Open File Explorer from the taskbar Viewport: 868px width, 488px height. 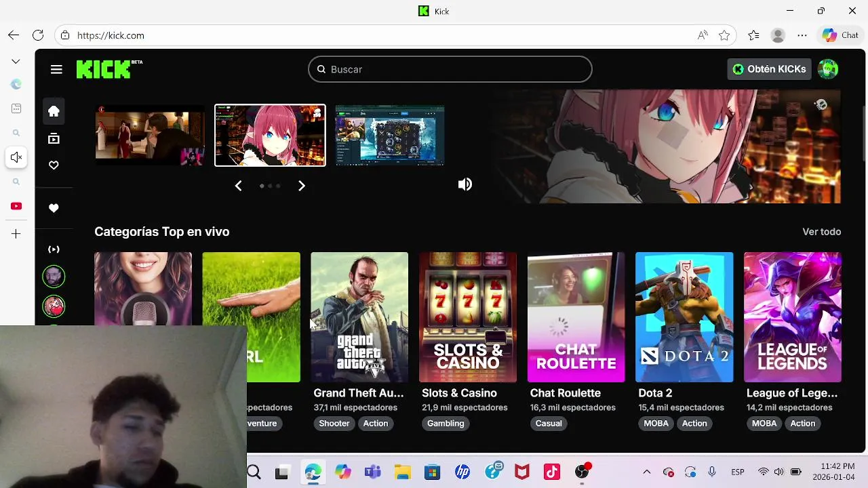(403, 472)
